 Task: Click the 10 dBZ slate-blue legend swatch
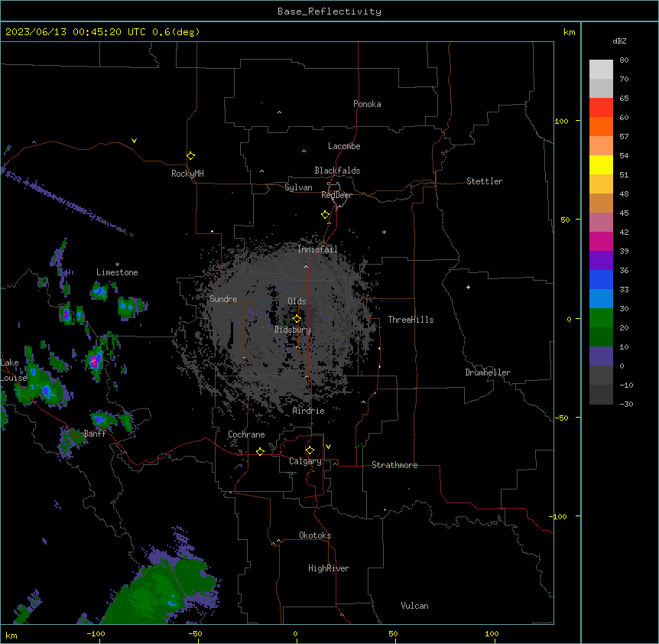(601, 356)
